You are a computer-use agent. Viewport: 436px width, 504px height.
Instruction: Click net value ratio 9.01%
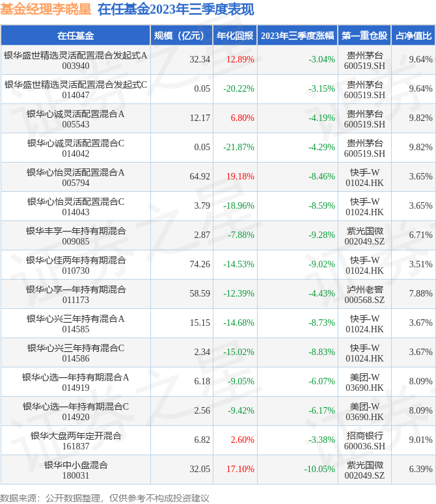click(420, 440)
